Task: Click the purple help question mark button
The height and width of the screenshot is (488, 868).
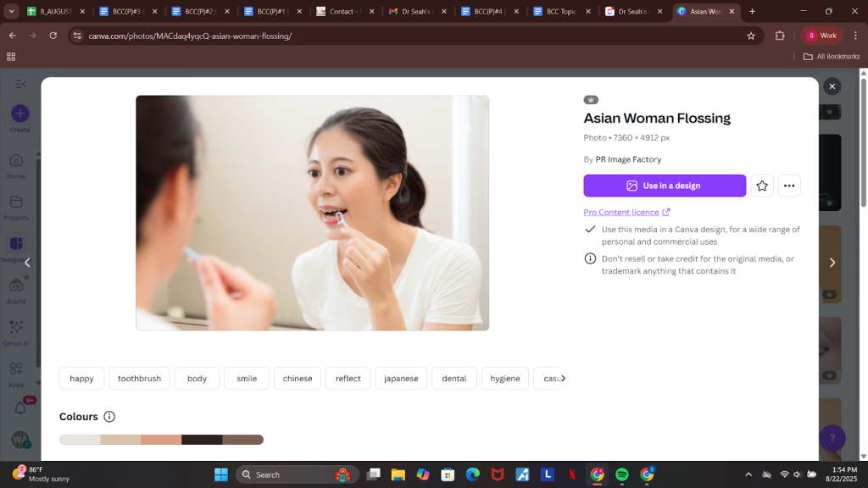Action: 832,438
